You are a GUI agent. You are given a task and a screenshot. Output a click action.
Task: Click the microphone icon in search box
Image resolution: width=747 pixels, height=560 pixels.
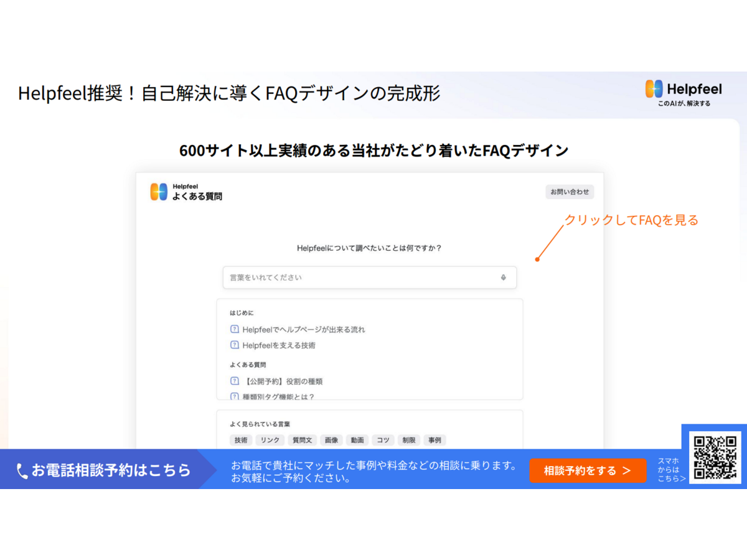click(x=503, y=278)
